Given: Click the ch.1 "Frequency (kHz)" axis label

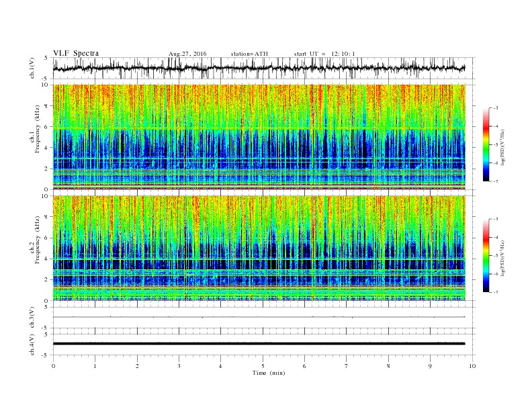Looking at the screenshot, I should click(x=38, y=129).
